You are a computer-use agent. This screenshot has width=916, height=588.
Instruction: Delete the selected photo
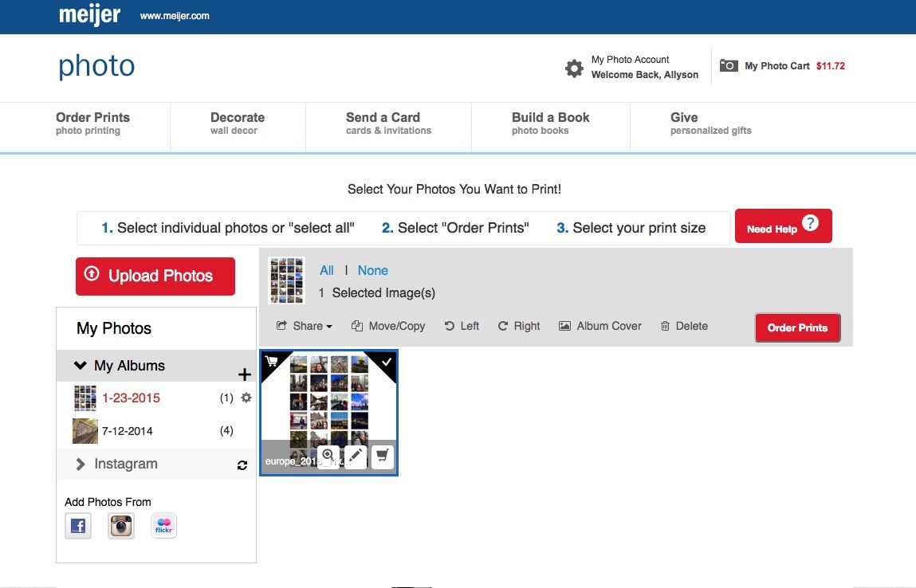pos(684,326)
